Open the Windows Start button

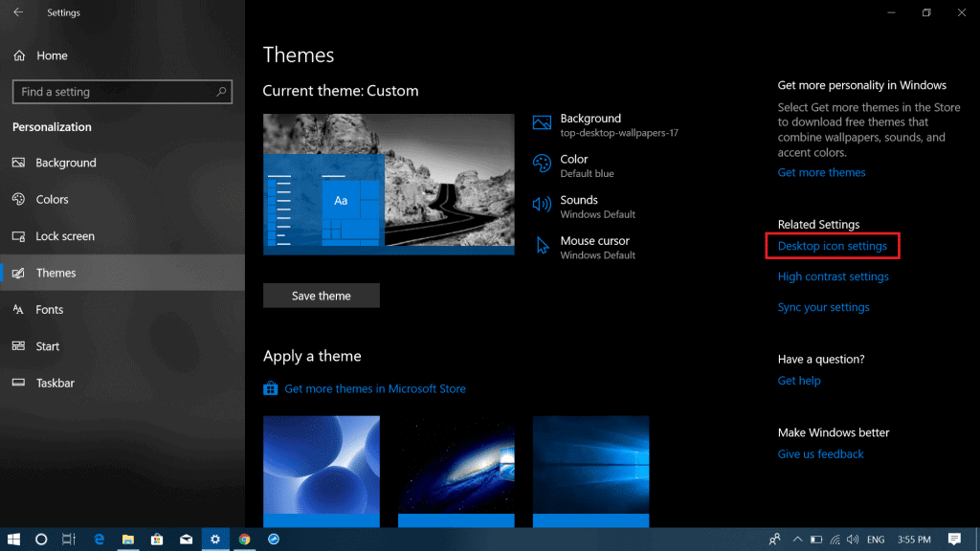point(13,540)
